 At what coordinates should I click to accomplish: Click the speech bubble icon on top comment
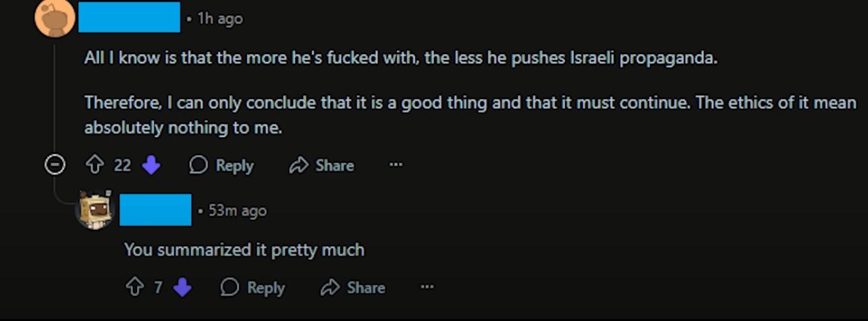(x=198, y=165)
